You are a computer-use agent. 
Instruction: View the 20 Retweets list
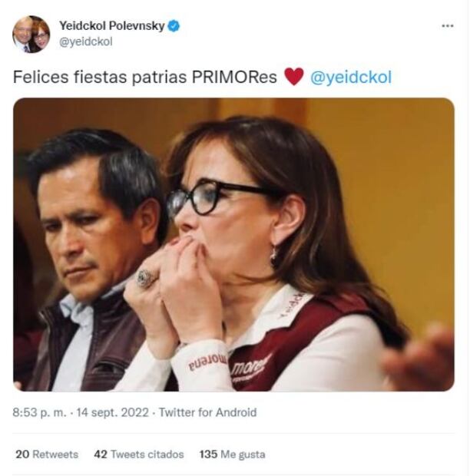coord(47,455)
